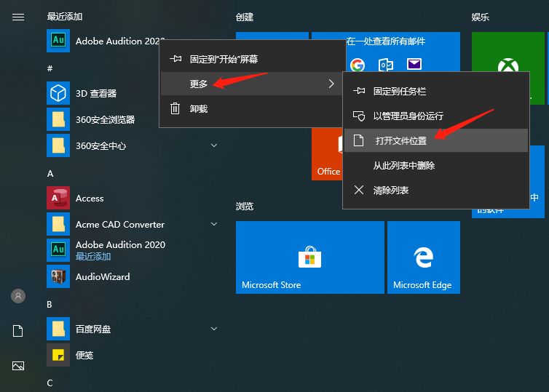Open the hamburger menu icon at top left
Viewport: 549px width, 392px height.
[18, 17]
